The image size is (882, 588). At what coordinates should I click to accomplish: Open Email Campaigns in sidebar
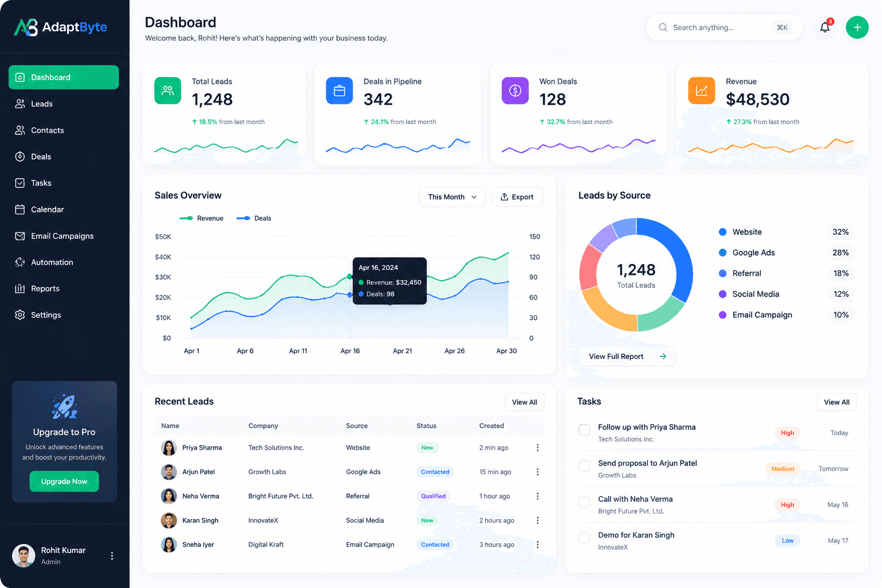click(x=64, y=236)
